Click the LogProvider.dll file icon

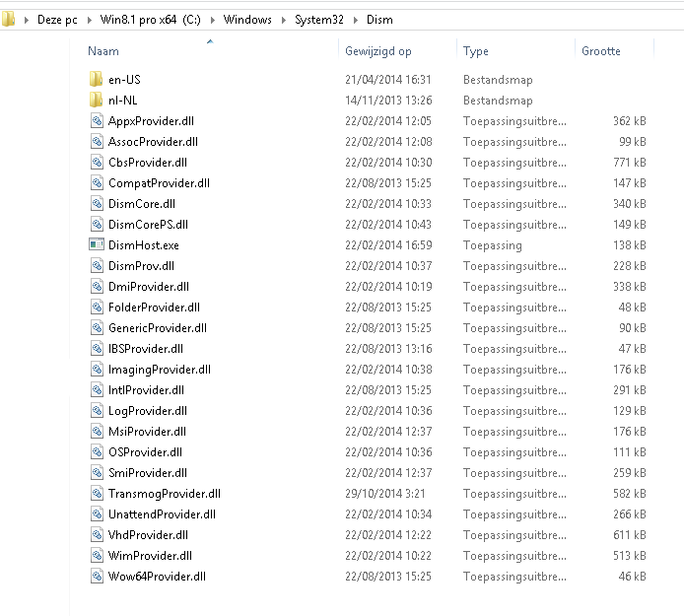97,411
